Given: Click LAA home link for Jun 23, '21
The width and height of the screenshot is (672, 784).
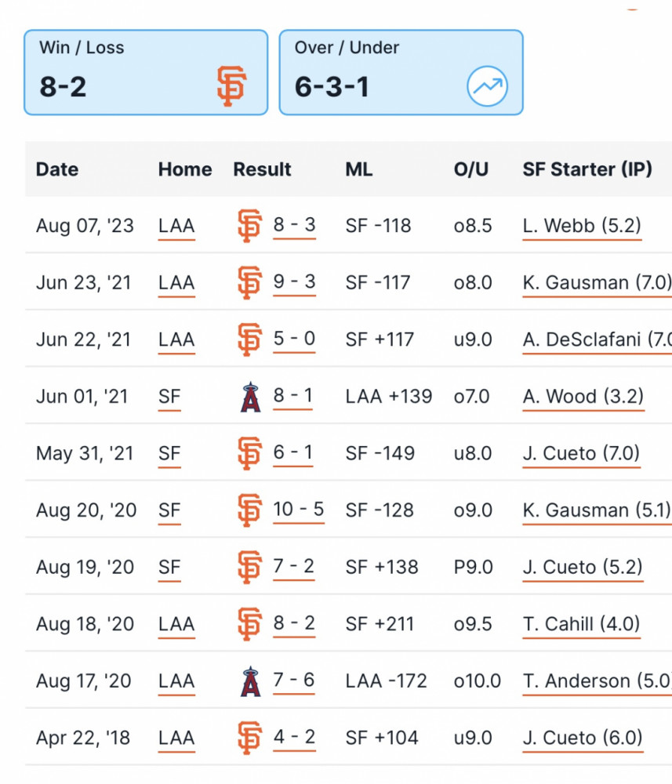Looking at the screenshot, I should tap(176, 284).
